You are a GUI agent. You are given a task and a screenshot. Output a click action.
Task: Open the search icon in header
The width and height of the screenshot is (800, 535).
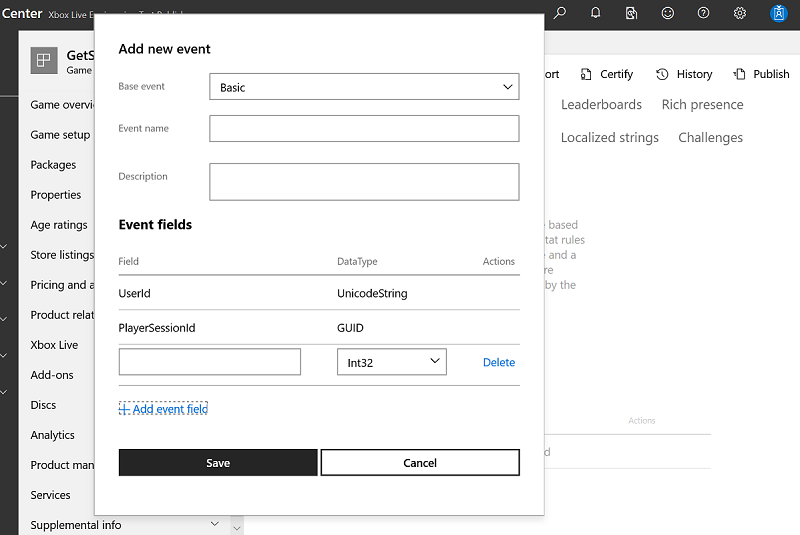tap(560, 13)
